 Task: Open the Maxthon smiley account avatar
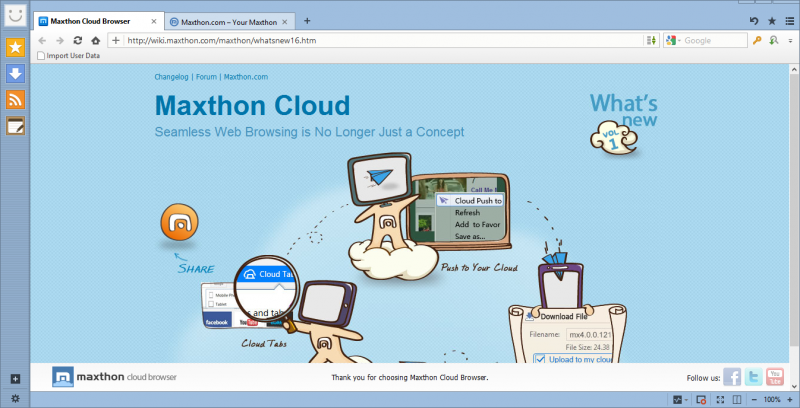point(15,15)
